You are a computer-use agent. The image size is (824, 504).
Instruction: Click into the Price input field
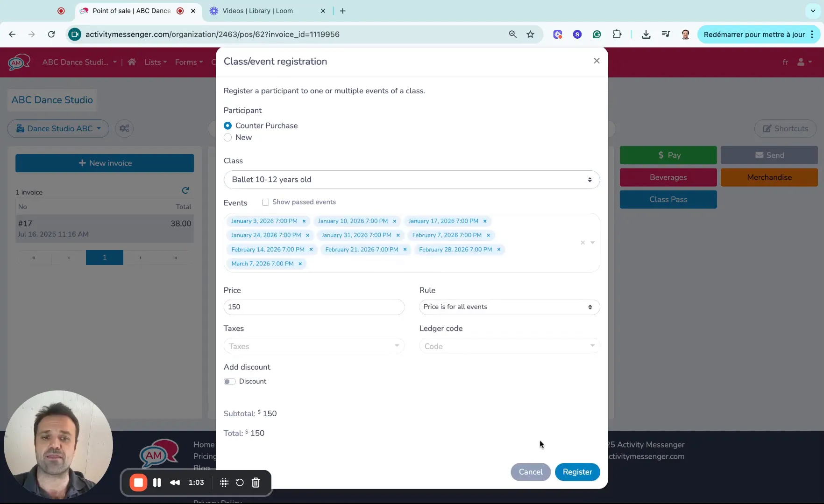313,307
